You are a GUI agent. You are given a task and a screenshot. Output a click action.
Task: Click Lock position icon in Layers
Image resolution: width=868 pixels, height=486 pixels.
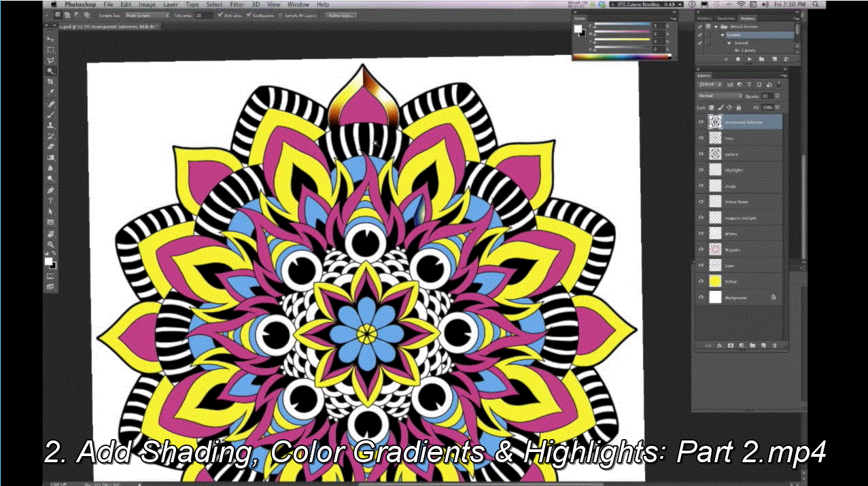click(729, 107)
